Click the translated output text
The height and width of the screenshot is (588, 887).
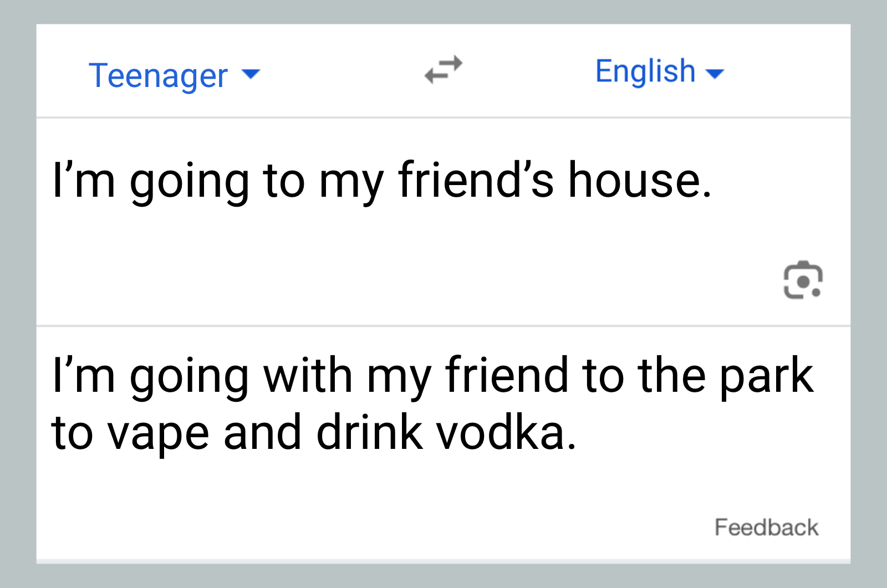coord(432,403)
